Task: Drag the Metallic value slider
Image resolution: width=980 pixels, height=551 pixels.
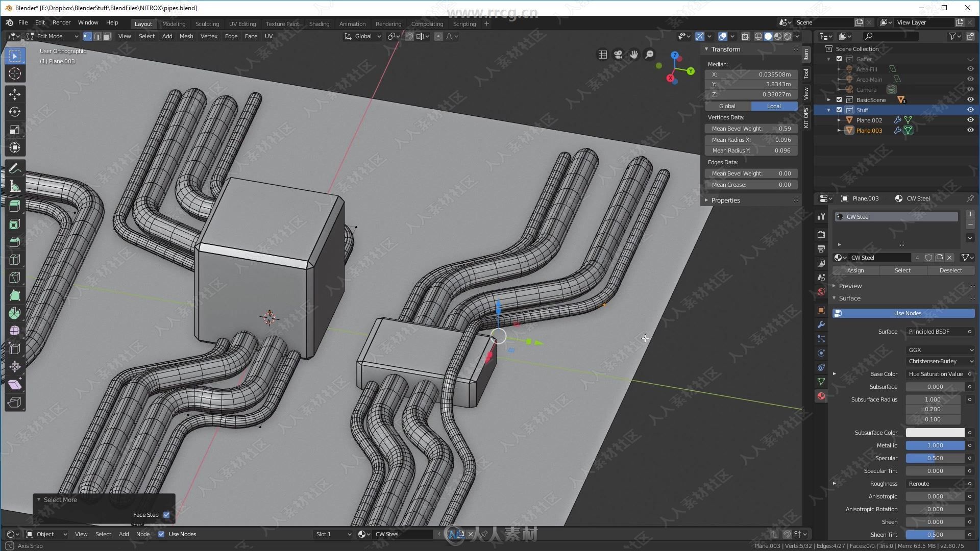Action: 935,445
